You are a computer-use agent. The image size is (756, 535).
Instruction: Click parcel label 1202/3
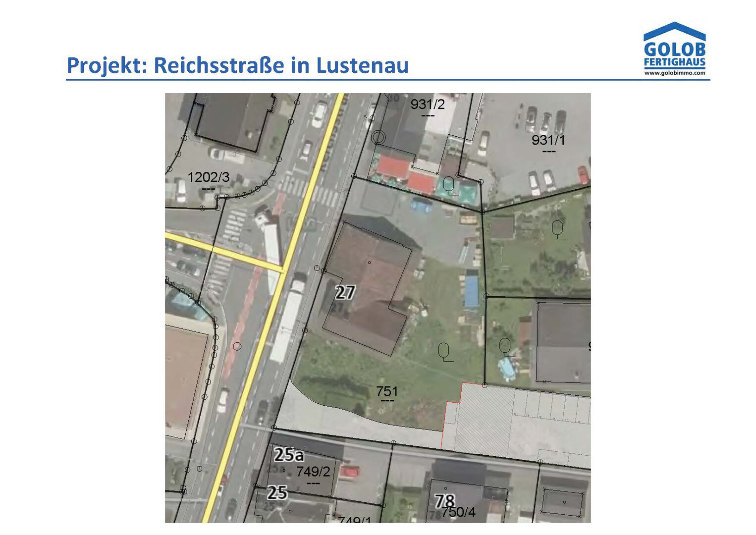pyautogui.click(x=208, y=177)
